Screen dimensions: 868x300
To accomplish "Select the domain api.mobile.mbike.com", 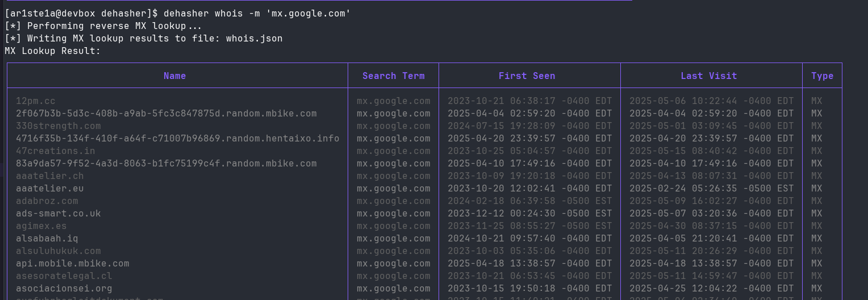I will coord(72,264).
